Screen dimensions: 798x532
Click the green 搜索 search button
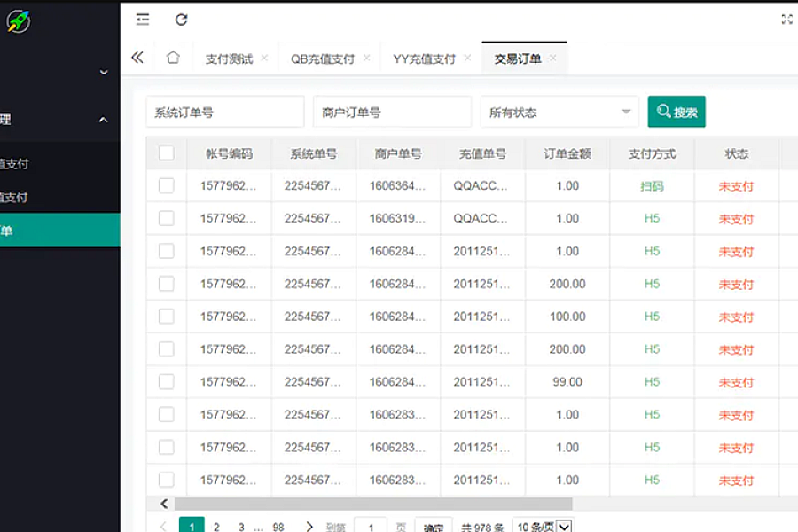[677, 113]
